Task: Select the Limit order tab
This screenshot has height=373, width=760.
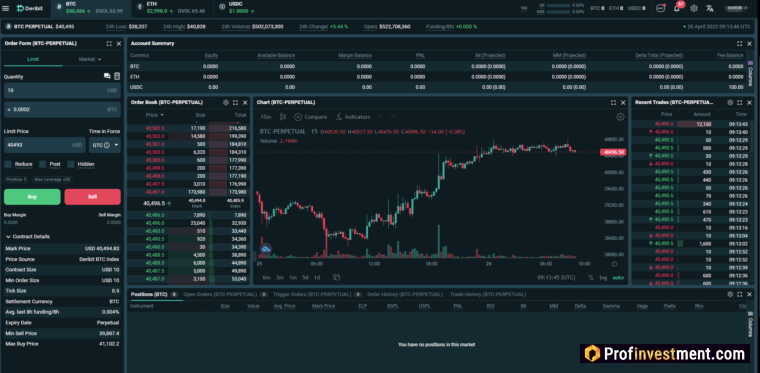Action: click(x=33, y=59)
